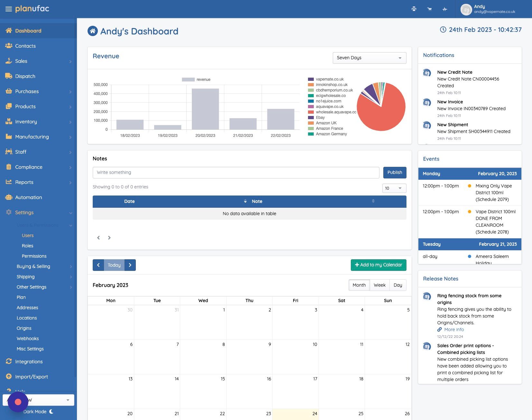The width and height of the screenshot is (532, 420).
Task: Open Compliance via its clipboard icon
Action: 9,167
